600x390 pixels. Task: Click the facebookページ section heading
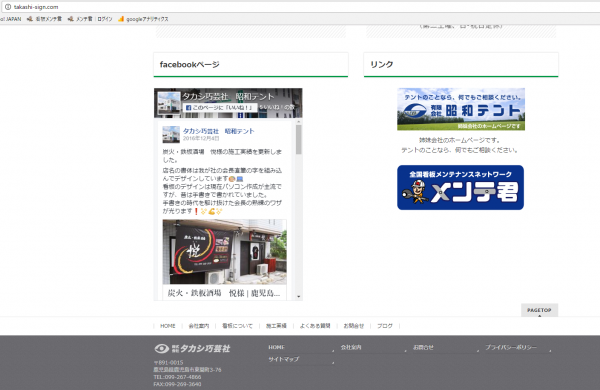[189, 65]
